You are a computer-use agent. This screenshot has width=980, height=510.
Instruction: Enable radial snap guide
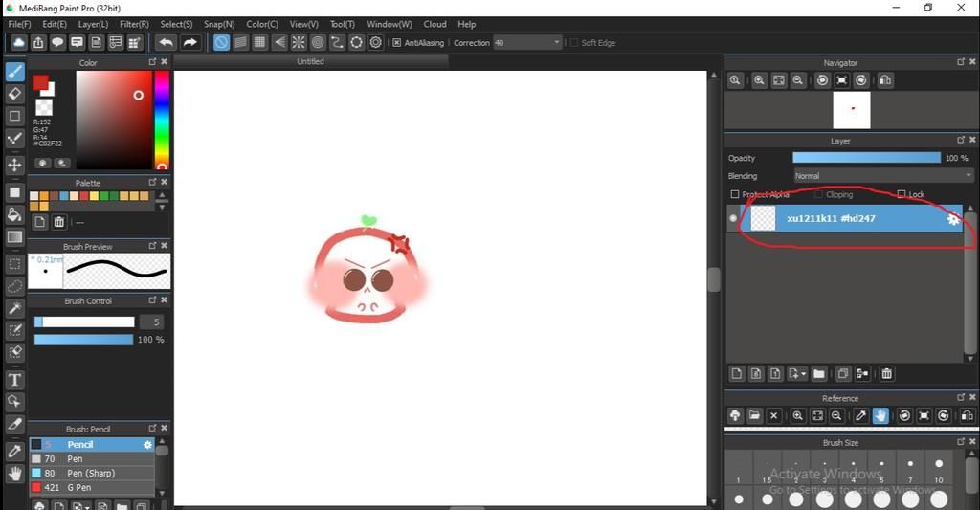(x=299, y=42)
